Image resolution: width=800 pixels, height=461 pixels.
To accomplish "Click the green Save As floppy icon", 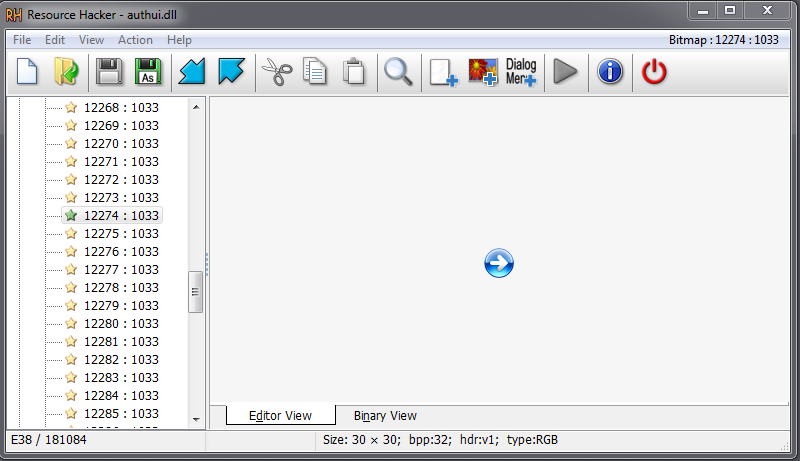I will [148, 71].
